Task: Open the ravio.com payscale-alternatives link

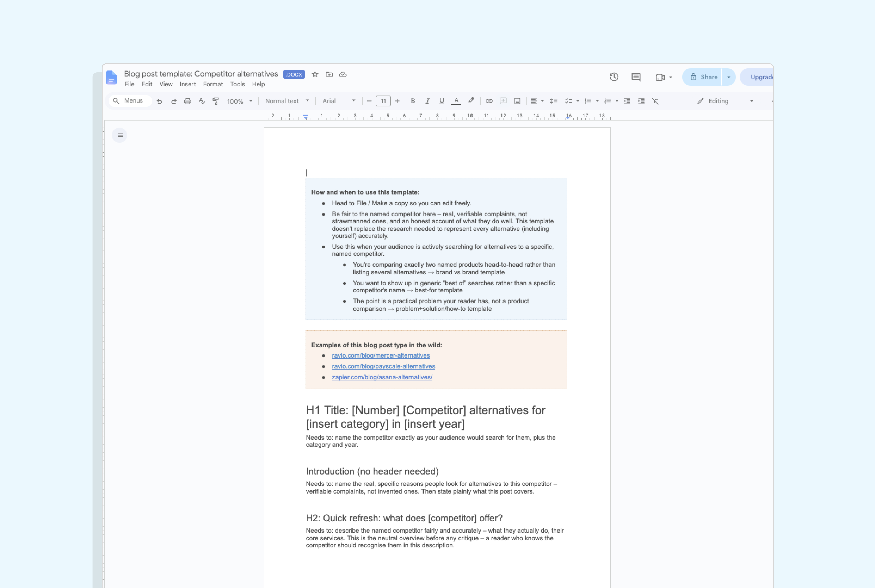Action: pos(383,366)
